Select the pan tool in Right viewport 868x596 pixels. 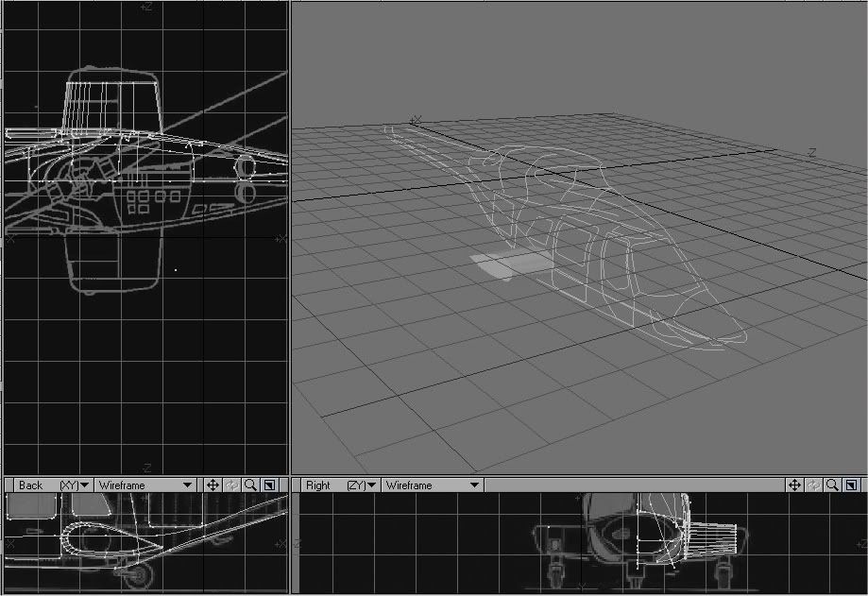pos(795,485)
